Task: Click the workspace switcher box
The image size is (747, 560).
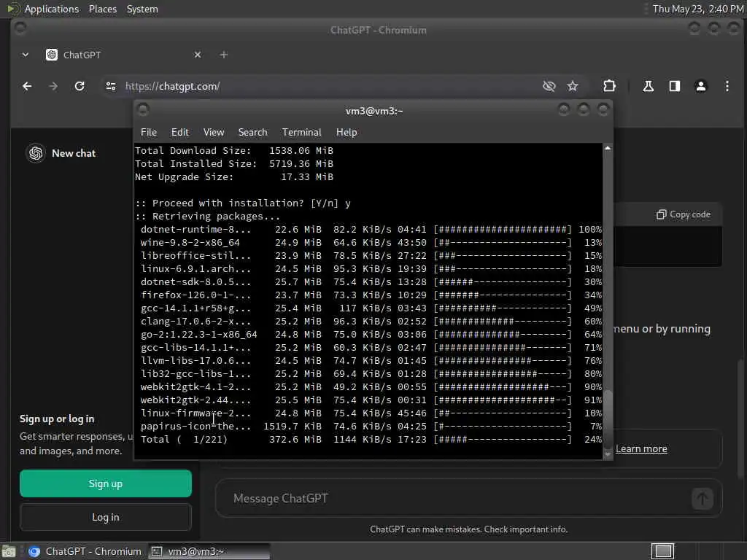Action: coord(662,551)
